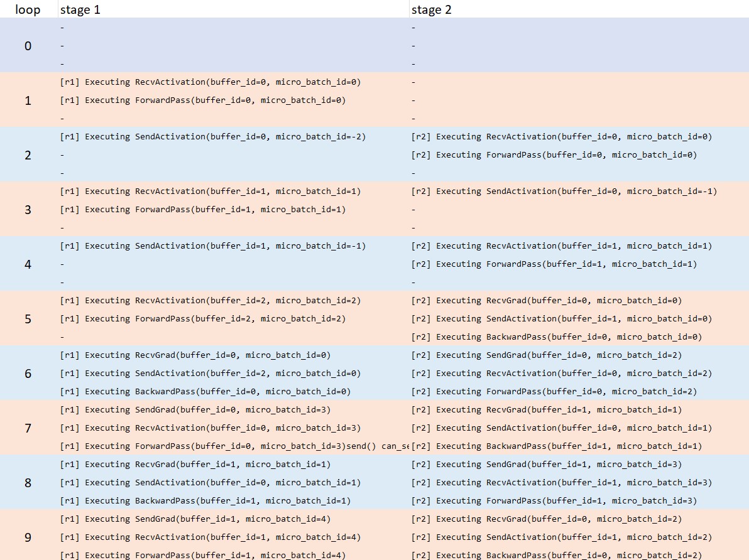Click [r2] RecvActivation(buffer_id=1, micro_batch_id=3)
The width and height of the screenshot is (749, 560).
click(x=562, y=483)
